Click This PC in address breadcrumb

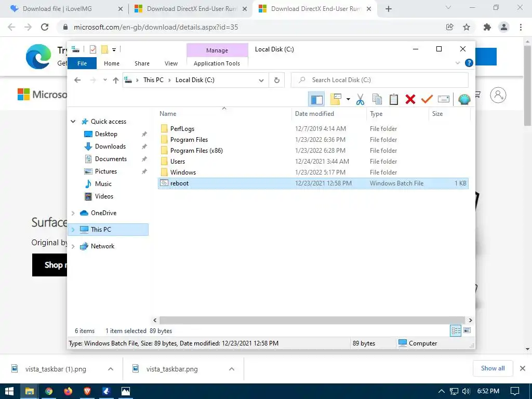(153, 80)
